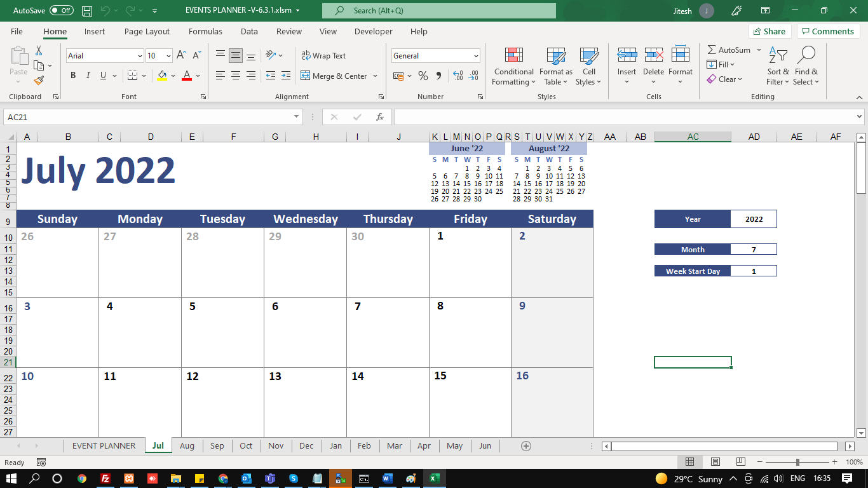This screenshot has height=488, width=868.
Task: Open the Formulas ribbon tab
Action: (x=205, y=31)
